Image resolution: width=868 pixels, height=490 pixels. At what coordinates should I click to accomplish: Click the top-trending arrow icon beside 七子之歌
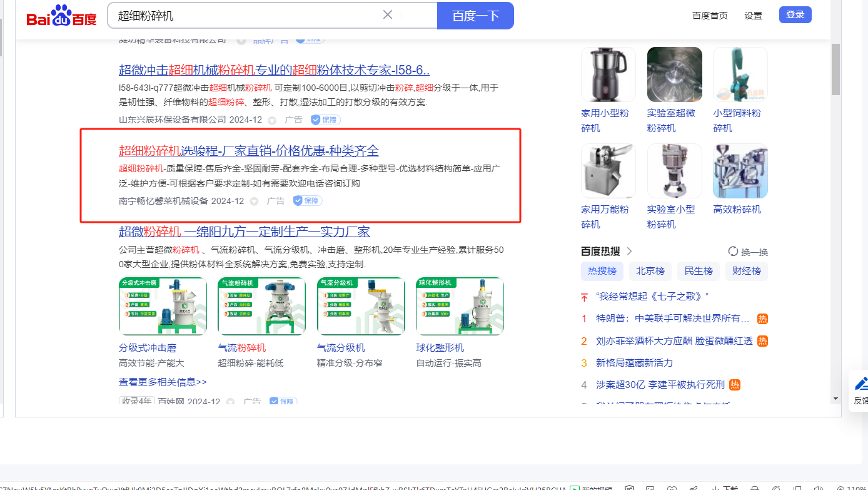584,297
